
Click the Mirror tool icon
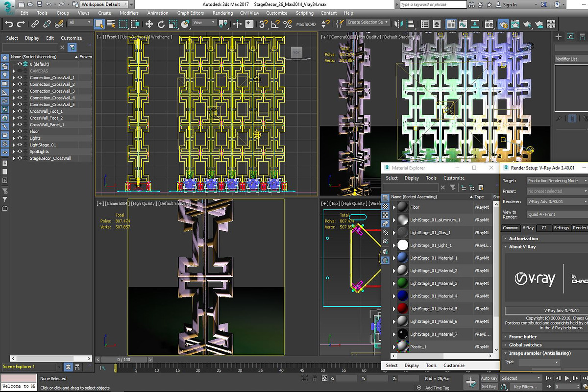tap(399, 24)
